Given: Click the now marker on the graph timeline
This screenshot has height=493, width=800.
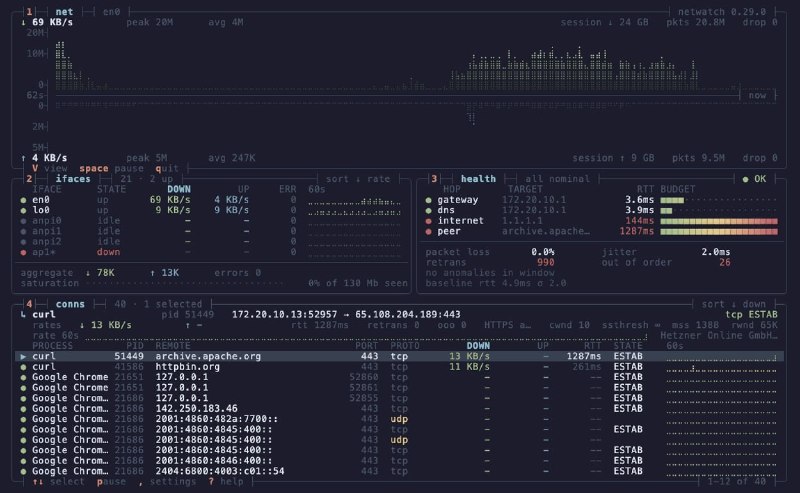Looking at the screenshot, I should (757, 95).
